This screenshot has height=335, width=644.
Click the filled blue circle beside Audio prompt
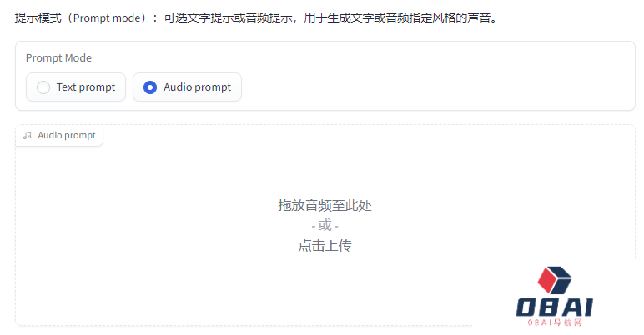click(150, 87)
